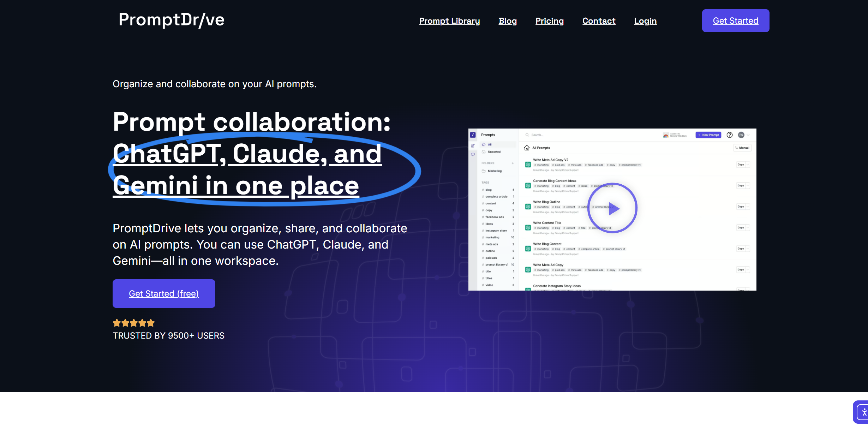Play the product demo video
The image size is (868, 435).
(612, 208)
